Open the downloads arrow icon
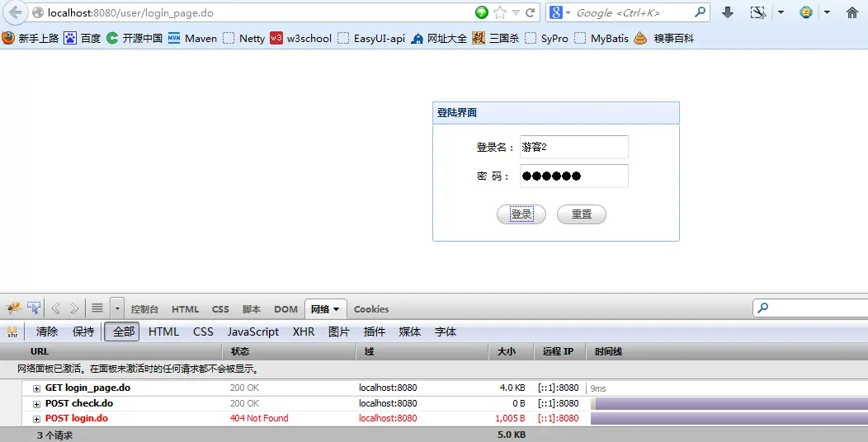This screenshot has height=442, width=868. 728,12
